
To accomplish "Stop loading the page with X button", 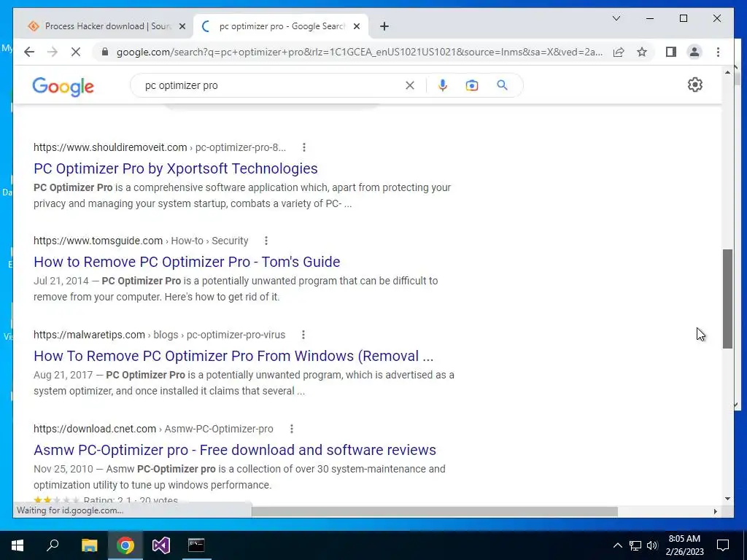I will [76, 52].
